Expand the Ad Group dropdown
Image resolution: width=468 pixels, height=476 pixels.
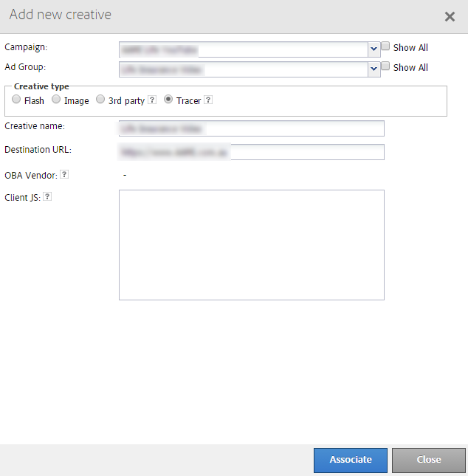click(x=374, y=69)
